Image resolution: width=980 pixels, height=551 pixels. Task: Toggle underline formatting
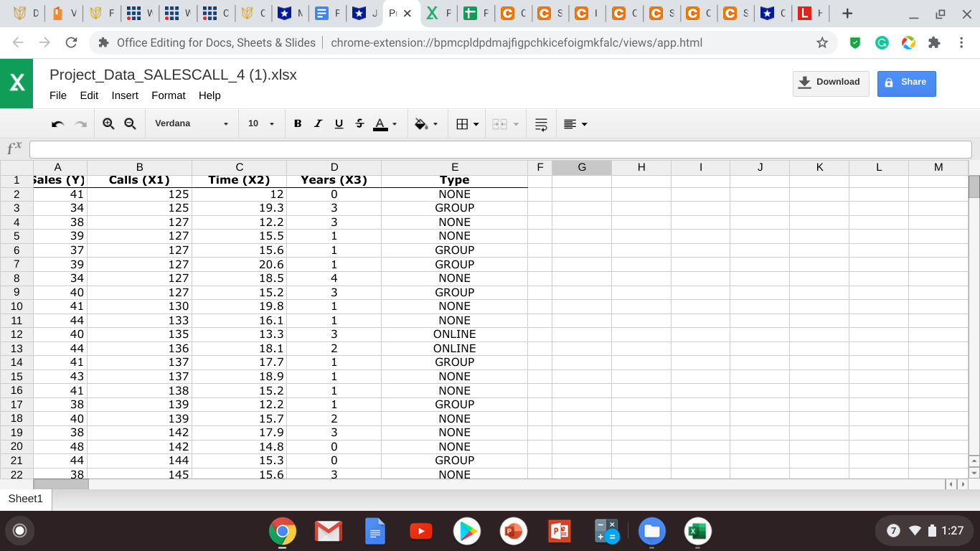pos(339,123)
